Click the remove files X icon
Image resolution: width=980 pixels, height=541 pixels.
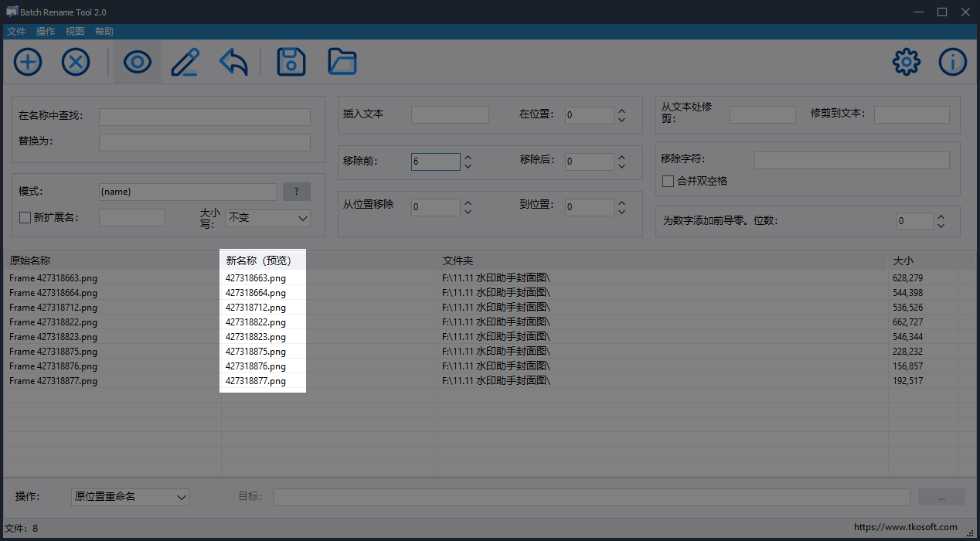(76, 62)
